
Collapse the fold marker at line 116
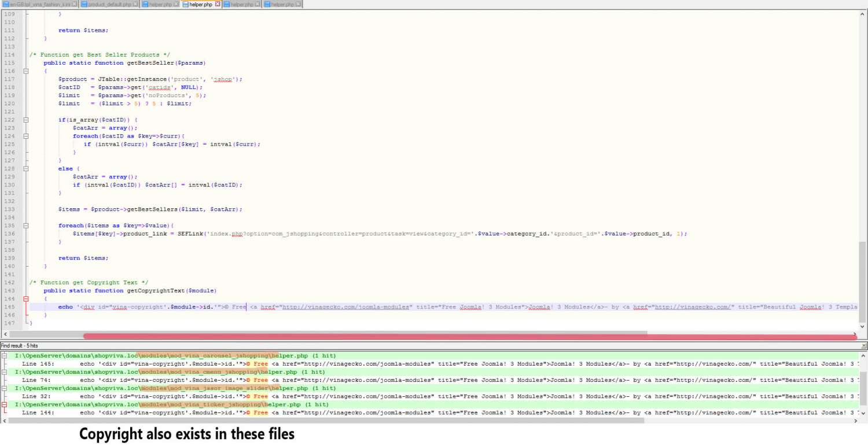pyautogui.click(x=25, y=71)
